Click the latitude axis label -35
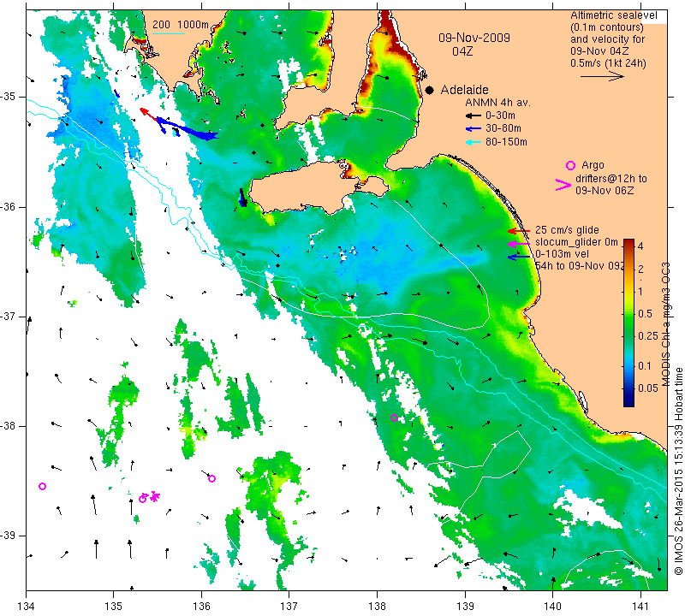The width and height of the screenshot is (685, 616). tap(9, 97)
